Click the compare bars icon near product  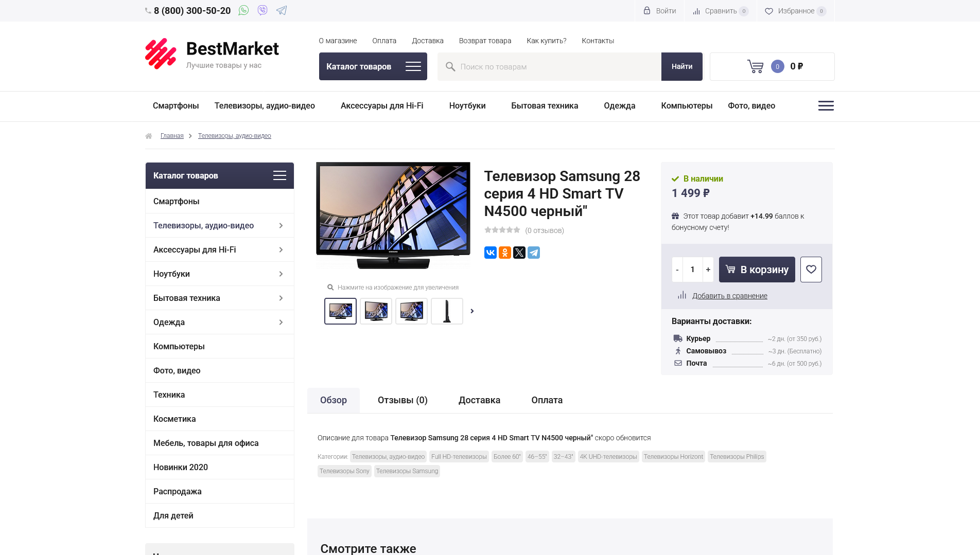[682, 295]
